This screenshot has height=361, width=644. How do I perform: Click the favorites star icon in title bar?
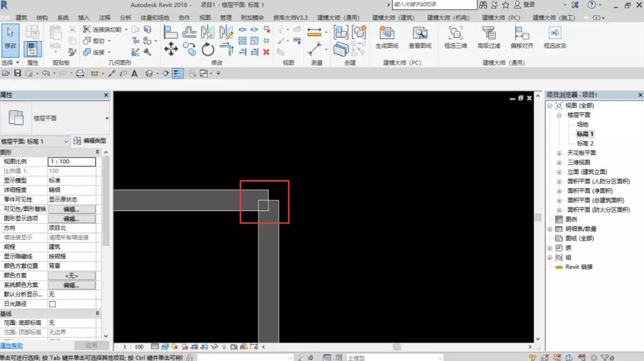(506, 5)
